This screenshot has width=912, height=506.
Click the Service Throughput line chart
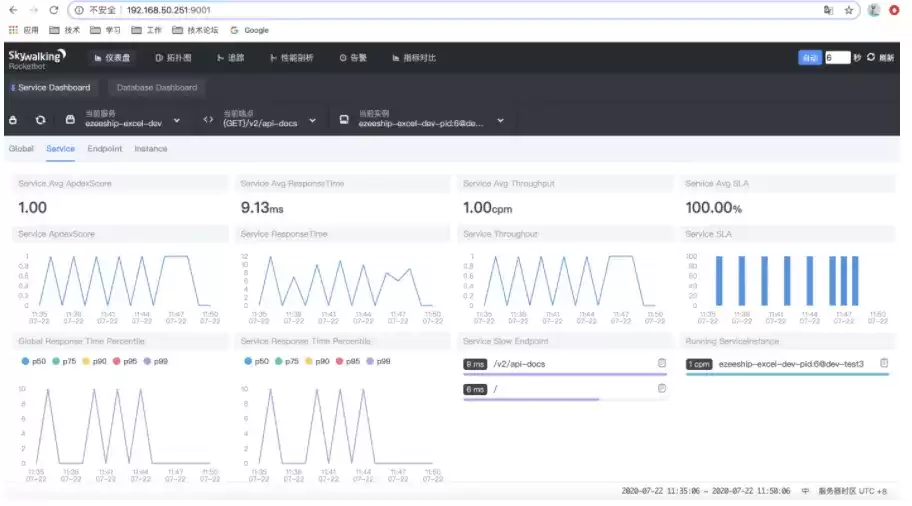[565, 288]
